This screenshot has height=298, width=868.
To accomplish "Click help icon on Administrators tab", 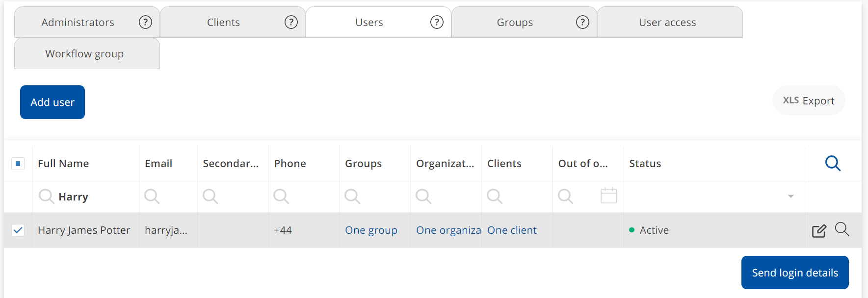I will (x=145, y=22).
